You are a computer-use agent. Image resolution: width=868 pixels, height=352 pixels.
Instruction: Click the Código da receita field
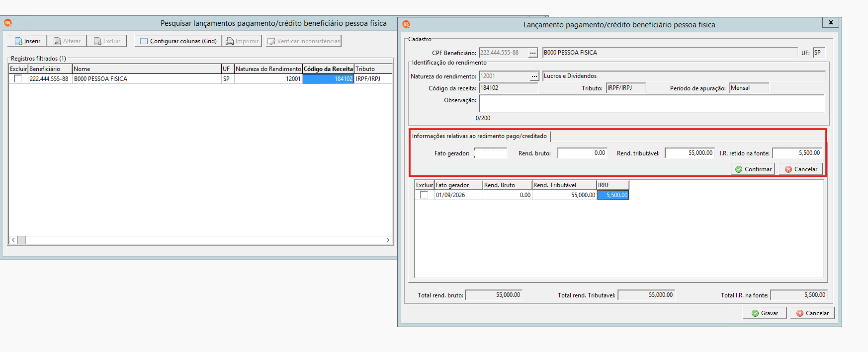click(x=509, y=88)
